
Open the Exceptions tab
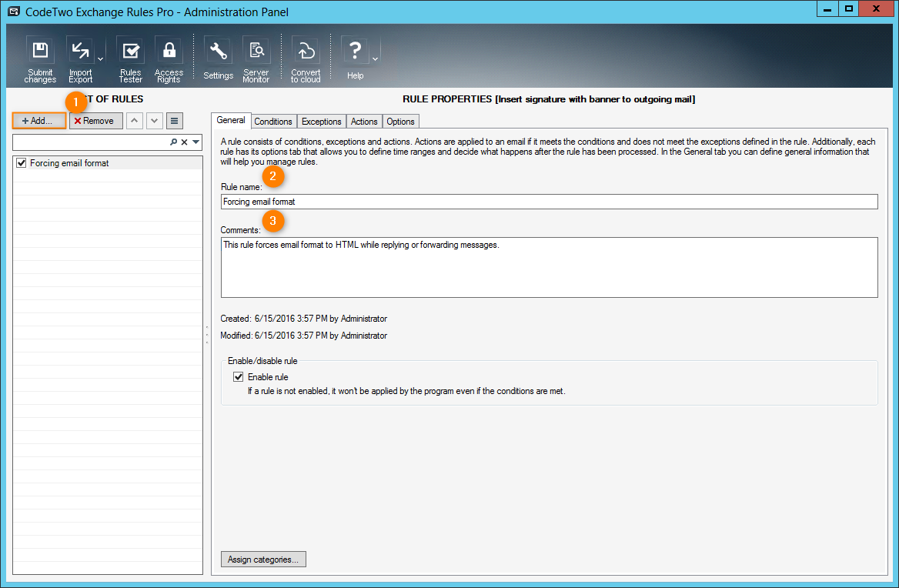coord(321,122)
